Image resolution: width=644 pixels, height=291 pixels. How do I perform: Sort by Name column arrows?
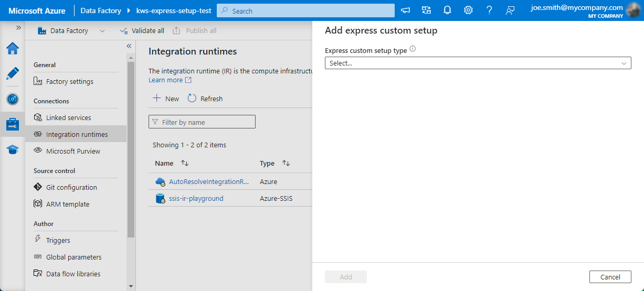pos(185,164)
